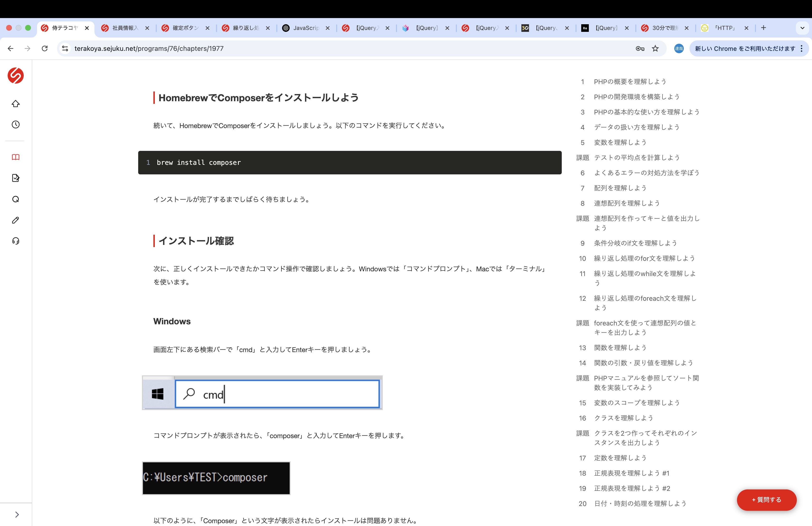812x526 pixels.
Task: Open chapter 4 データの扱い方を理解しよう
Action: 637,127
